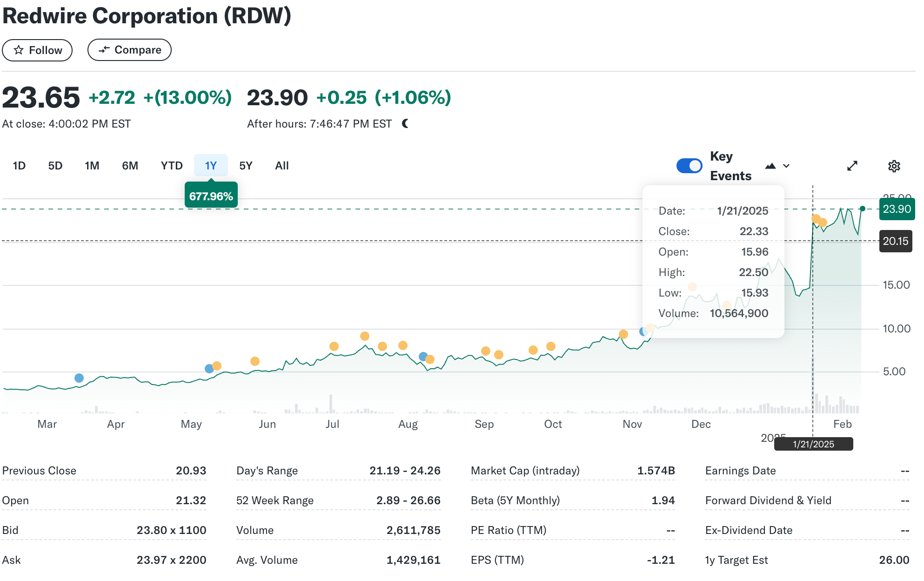Click the orange event marker above July

click(x=334, y=346)
